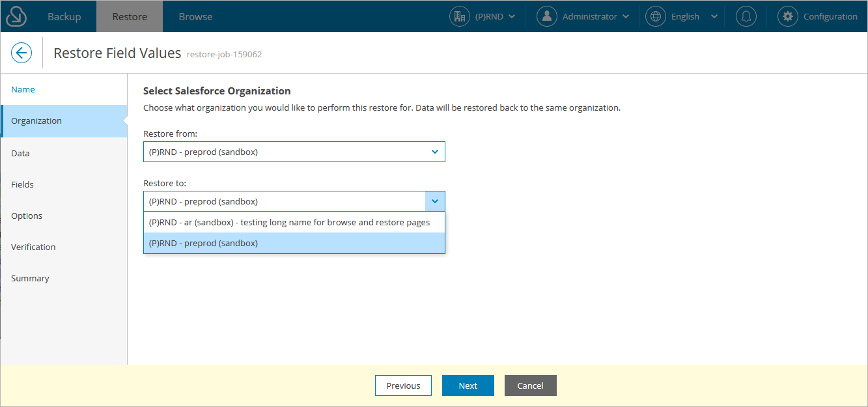Click the Administrator user avatar icon
The width and height of the screenshot is (868, 407).
(547, 16)
